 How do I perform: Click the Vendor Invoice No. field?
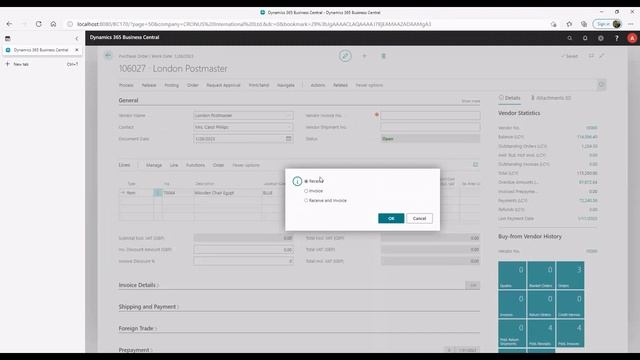pos(430,116)
